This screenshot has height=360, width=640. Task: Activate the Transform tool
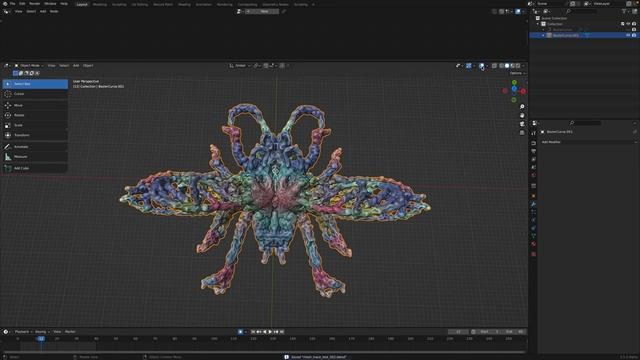[x=35, y=135]
